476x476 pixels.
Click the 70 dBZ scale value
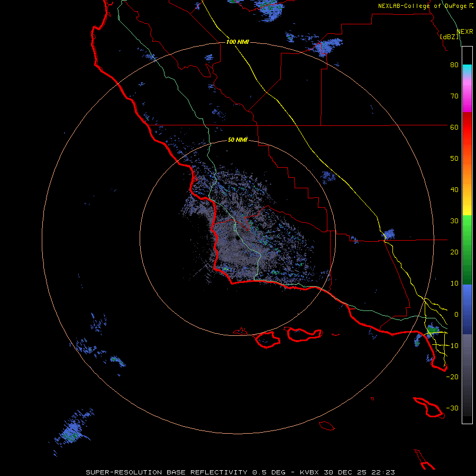[454, 96]
